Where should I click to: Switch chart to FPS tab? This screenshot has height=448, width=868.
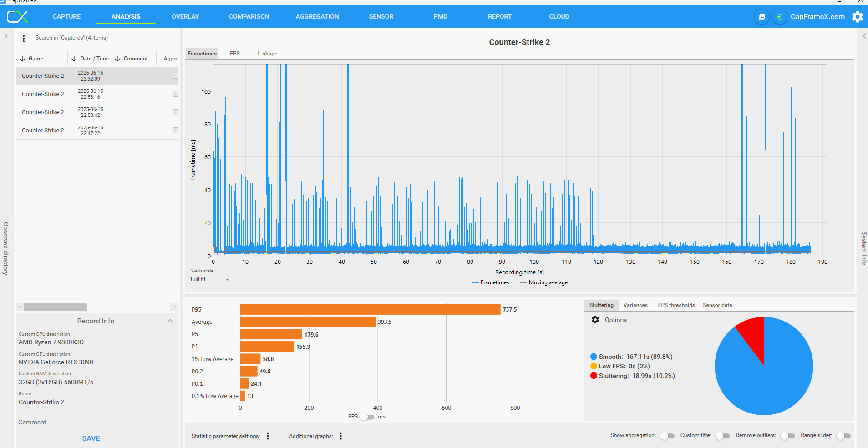pos(235,54)
